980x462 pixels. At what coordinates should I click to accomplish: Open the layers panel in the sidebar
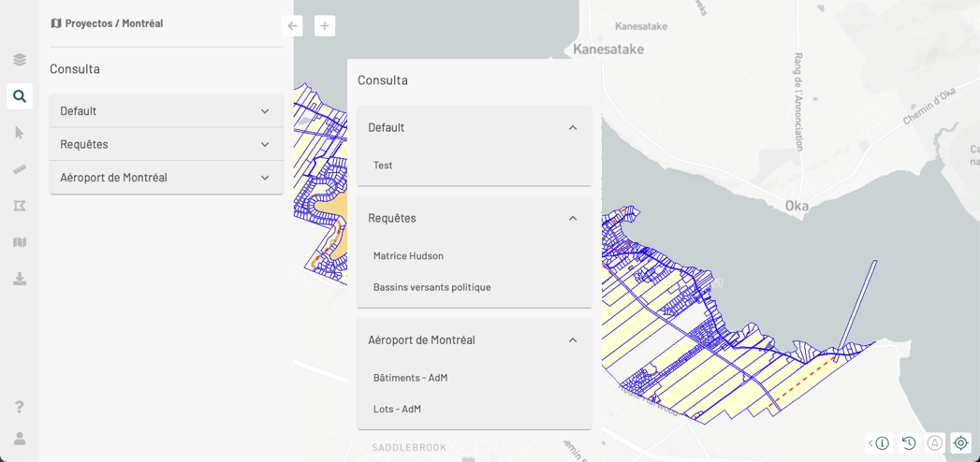point(20,60)
